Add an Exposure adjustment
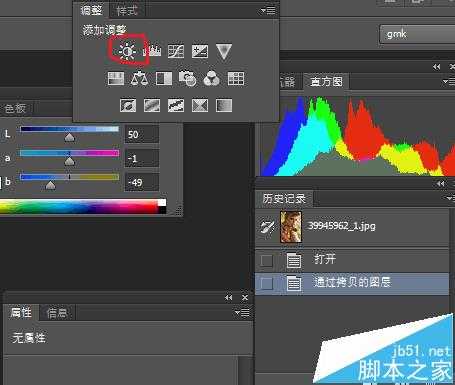Image resolution: width=455 pixels, height=385 pixels. pos(200,51)
